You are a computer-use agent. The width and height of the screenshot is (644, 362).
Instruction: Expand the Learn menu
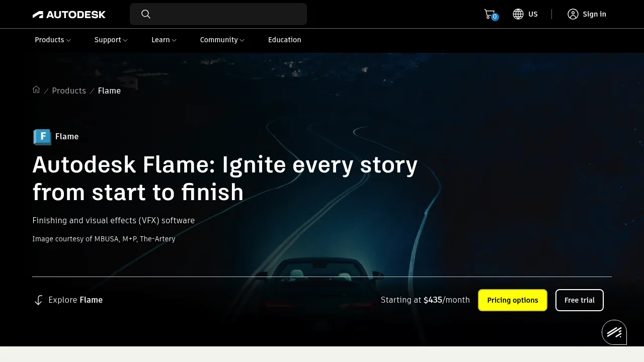tap(164, 40)
